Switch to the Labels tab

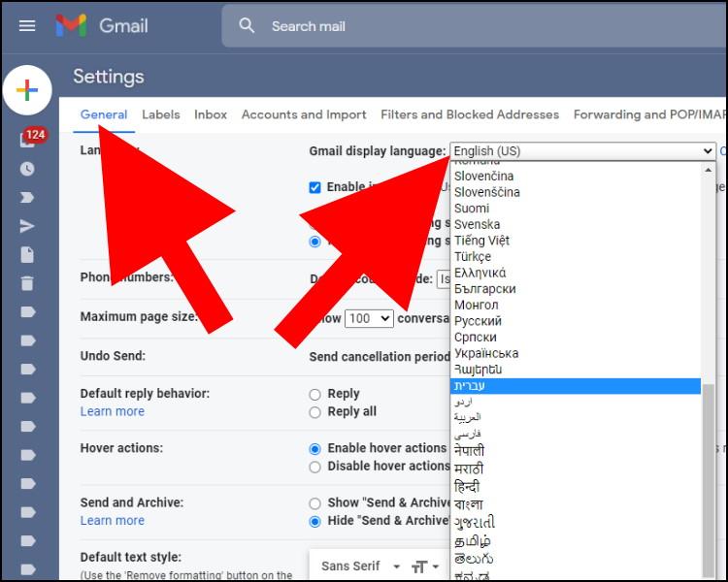point(160,114)
